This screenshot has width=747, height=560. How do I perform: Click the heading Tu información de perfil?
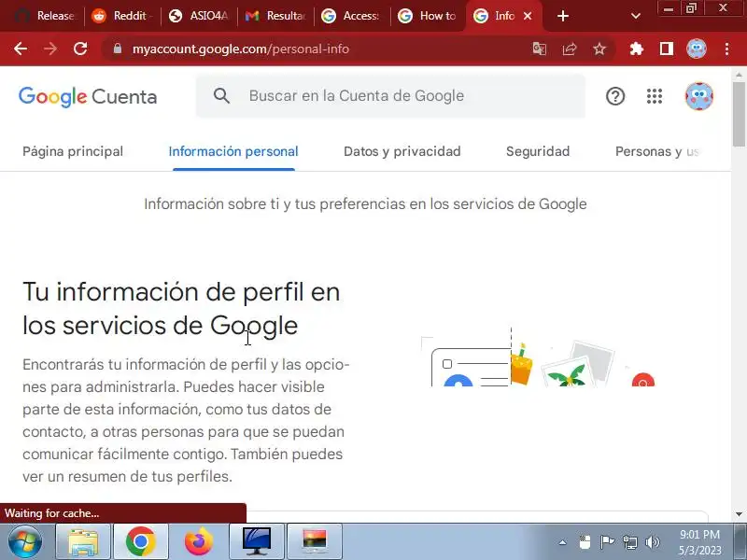(x=181, y=309)
